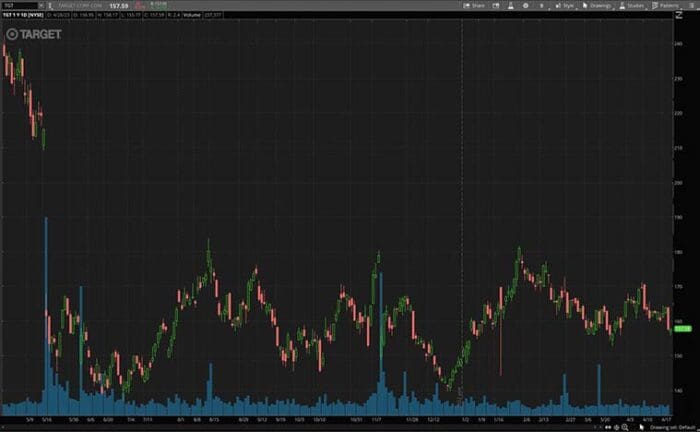Open the Style menu
Screen dimensions: 700x432
pyautogui.click(x=565, y=6)
